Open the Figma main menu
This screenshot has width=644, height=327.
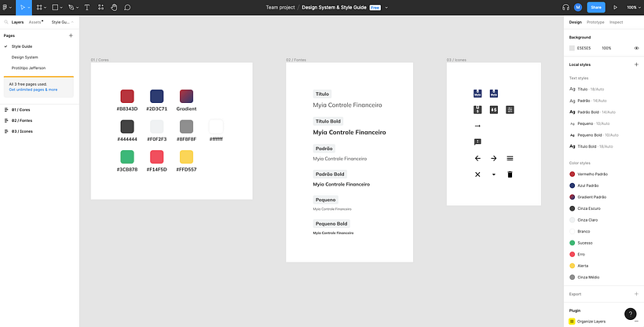click(x=5, y=7)
